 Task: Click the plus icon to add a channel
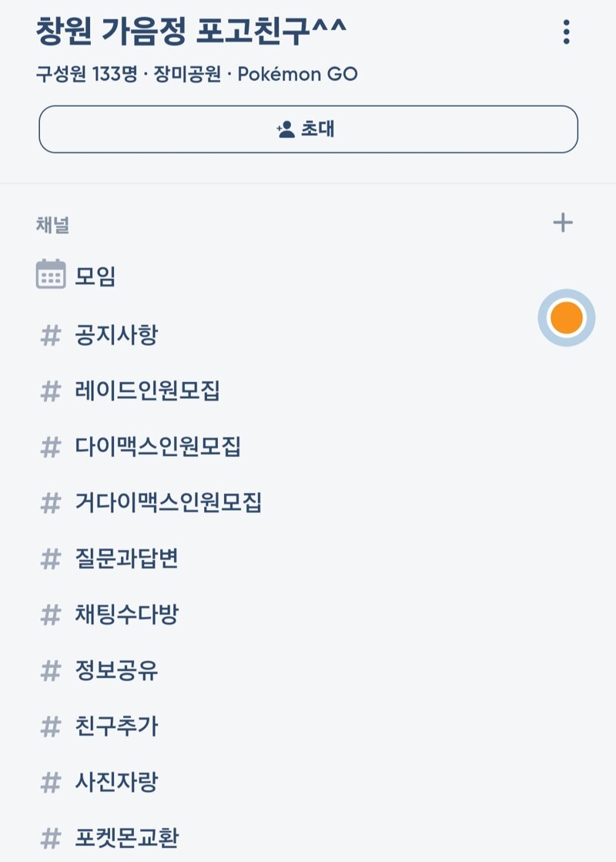pos(563,223)
